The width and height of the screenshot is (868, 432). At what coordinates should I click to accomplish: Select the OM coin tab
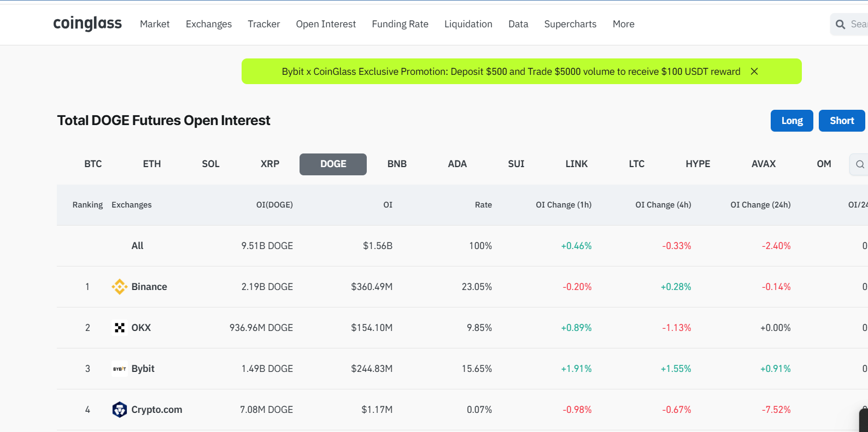click(x=824, y=164)
